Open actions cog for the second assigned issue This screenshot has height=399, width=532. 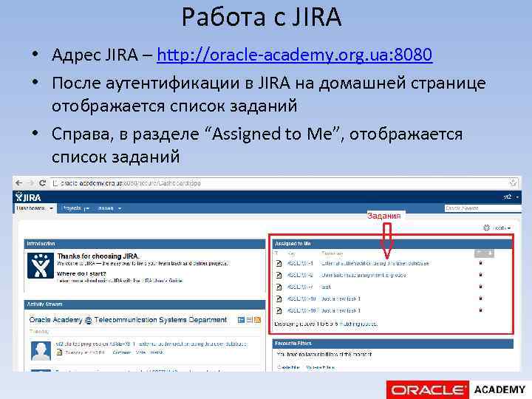480,275
